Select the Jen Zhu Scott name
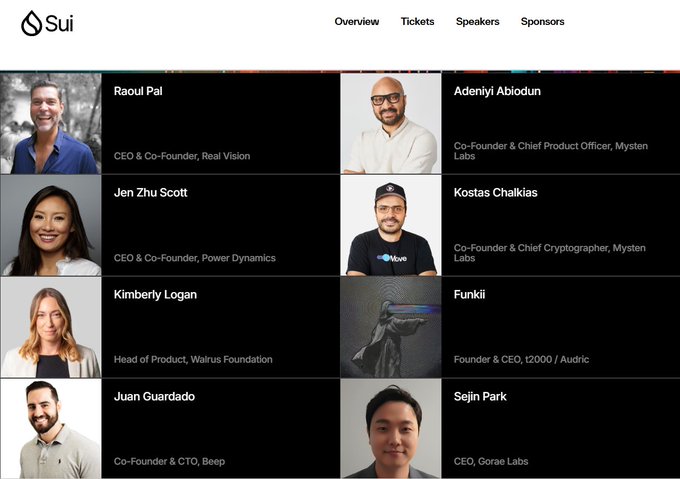680x479 pixels. point(150,192)
